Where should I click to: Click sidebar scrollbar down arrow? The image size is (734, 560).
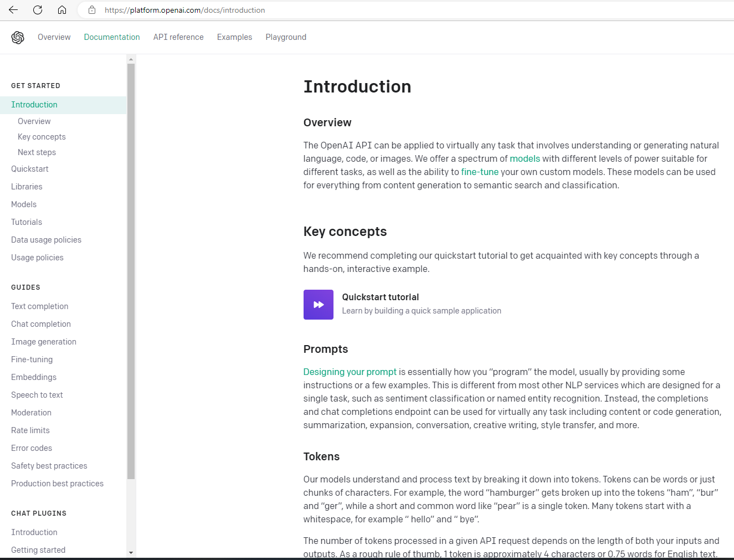tap(131, 552)
